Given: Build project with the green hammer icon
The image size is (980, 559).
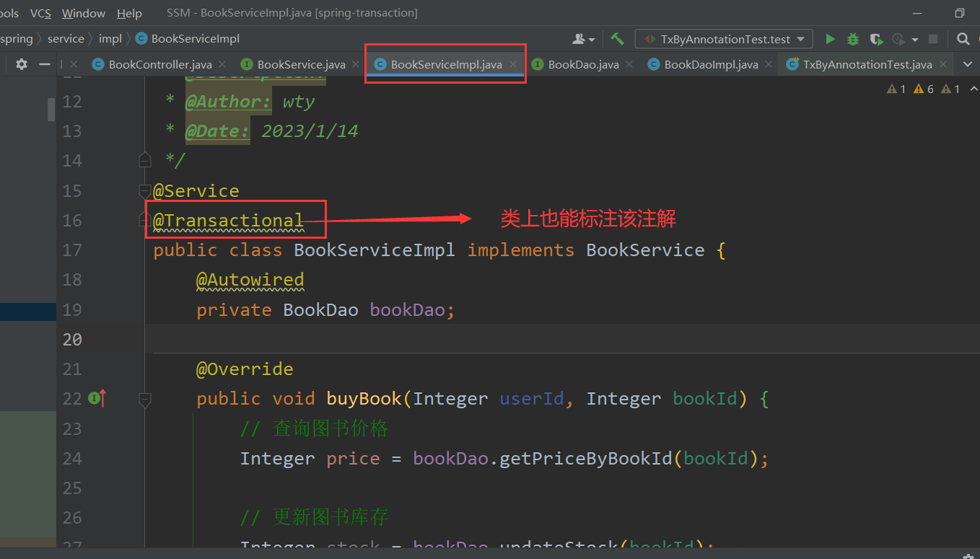Looking at the screenshot, I should [x=617, y=39].
